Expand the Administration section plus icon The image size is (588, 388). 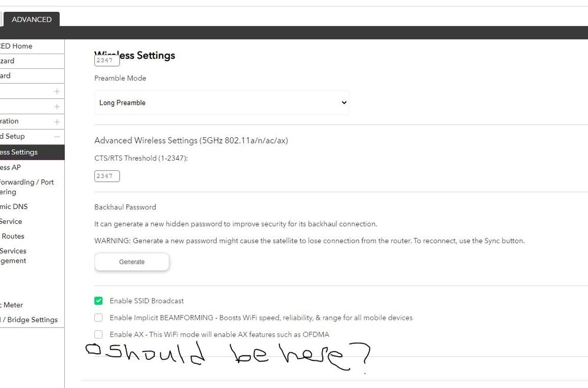57,121
